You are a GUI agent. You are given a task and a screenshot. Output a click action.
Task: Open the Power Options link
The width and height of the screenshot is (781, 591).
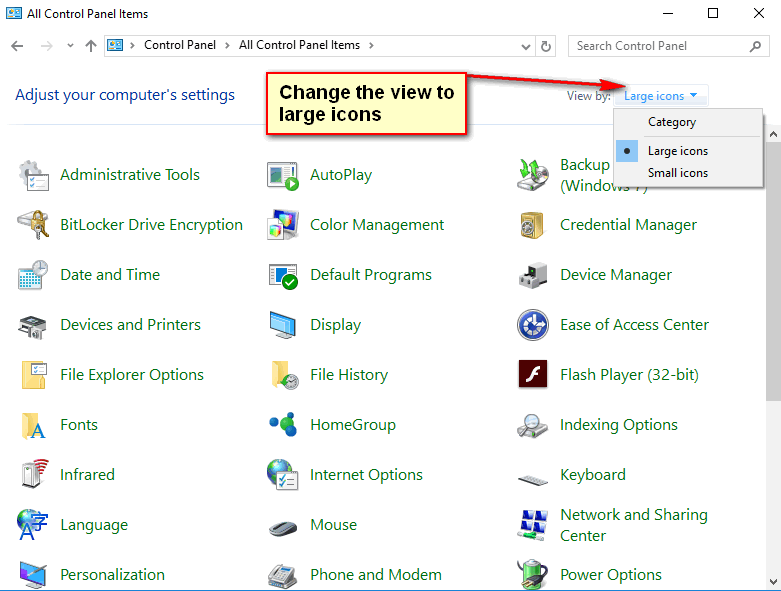pos(611,575)
